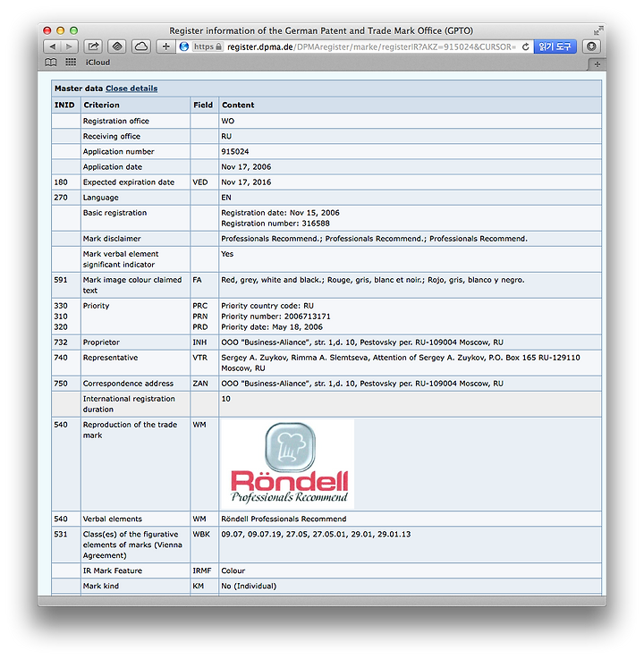This screenshot has width=644, height=659.
Task: Select Röndell Professionals Recommend verbal elements text
Action: pos(284,519)
